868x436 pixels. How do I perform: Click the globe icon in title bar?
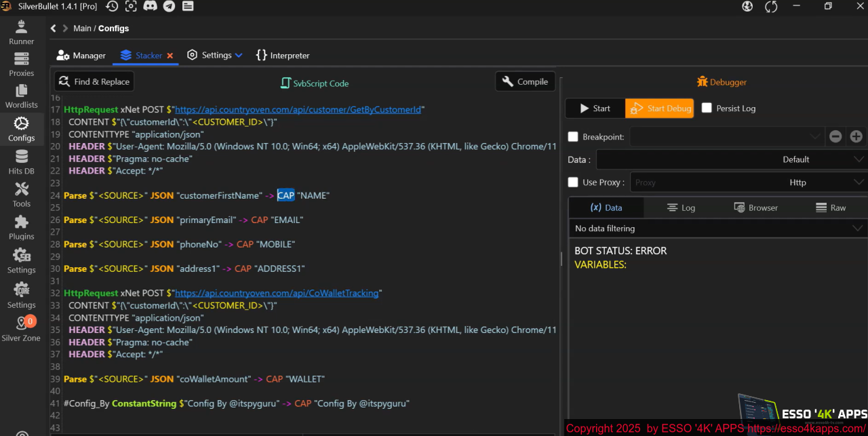(747, 6)
